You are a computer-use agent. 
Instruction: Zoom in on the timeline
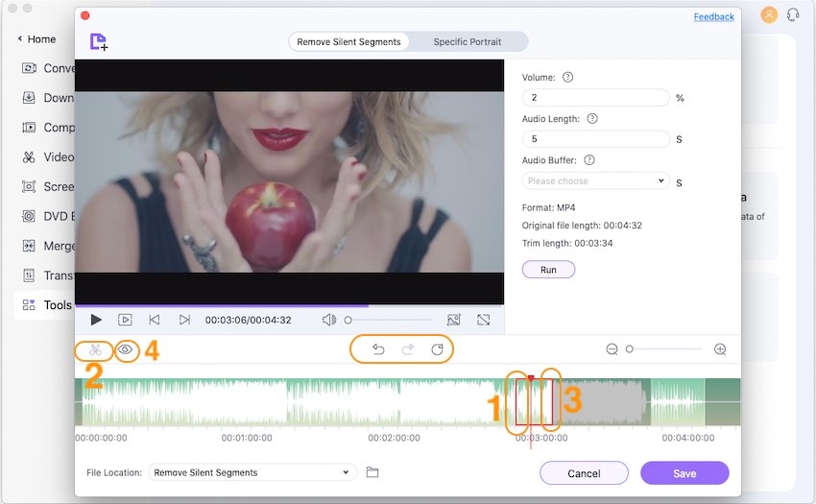[720, 349]
